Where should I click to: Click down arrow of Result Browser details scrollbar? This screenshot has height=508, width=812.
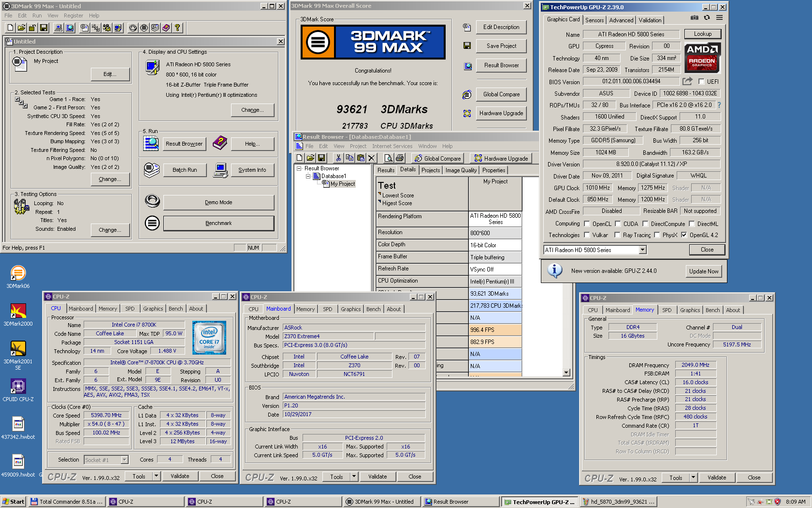566,373
